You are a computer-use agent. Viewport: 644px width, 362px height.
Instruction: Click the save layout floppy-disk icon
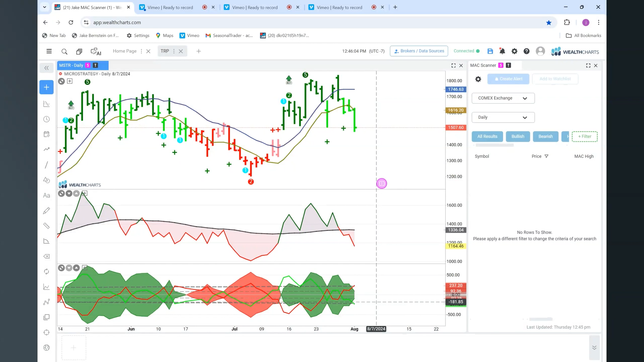490,51
